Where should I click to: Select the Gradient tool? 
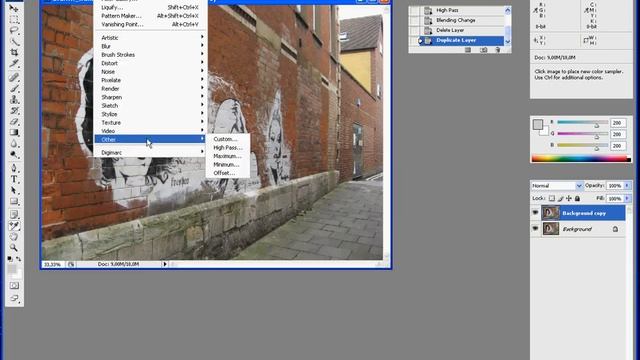(14, 132)
